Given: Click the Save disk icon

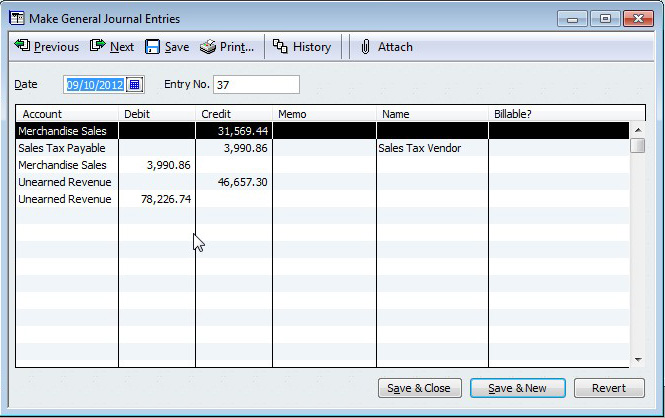Looking at the screenshot, I should click(x=153, y=47).
